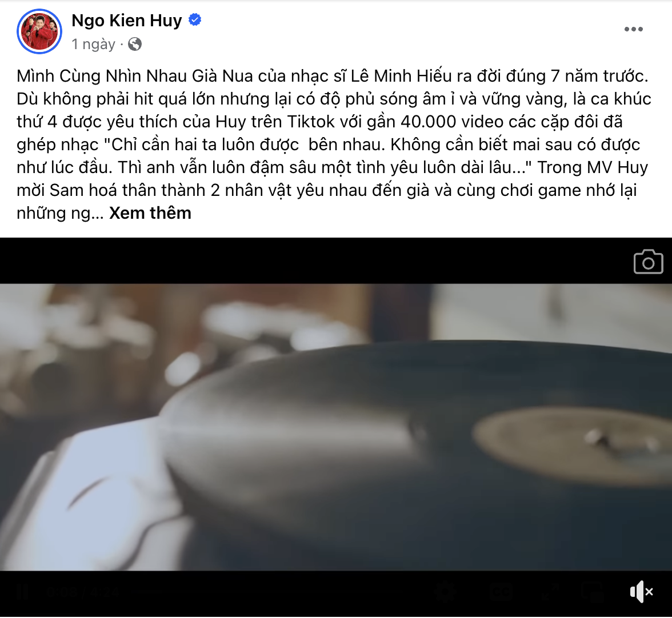
Task: Open the three-dot post options menu
Action: tap(633, 29)
